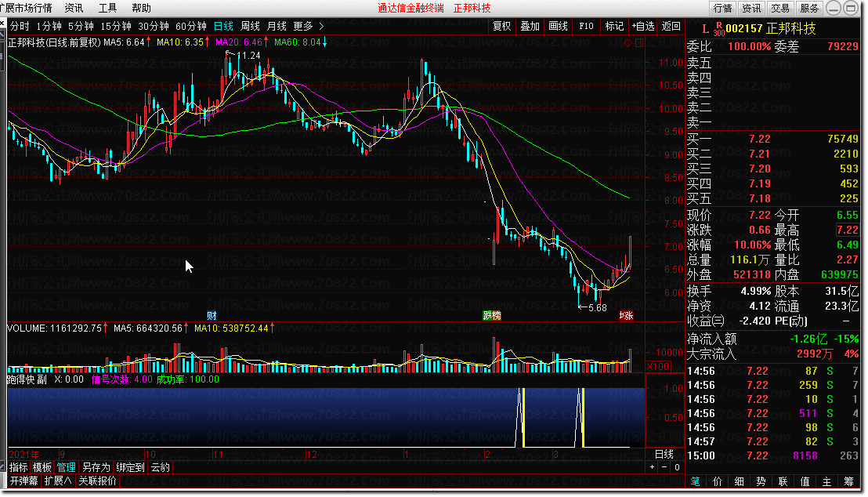Screen dimensions: 868x497
Task: Select the 势 trend tab
Action: point(761,481)
